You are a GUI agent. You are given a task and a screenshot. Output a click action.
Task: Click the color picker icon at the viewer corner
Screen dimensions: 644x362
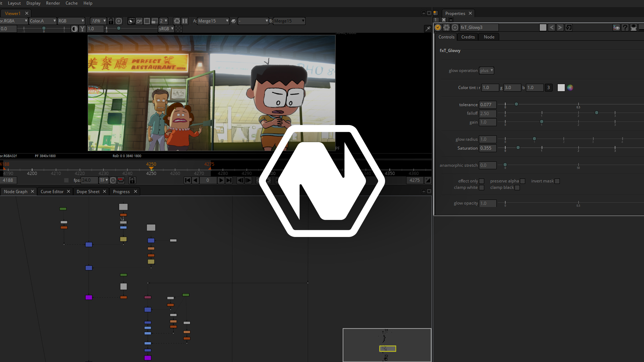click(428, 29)
